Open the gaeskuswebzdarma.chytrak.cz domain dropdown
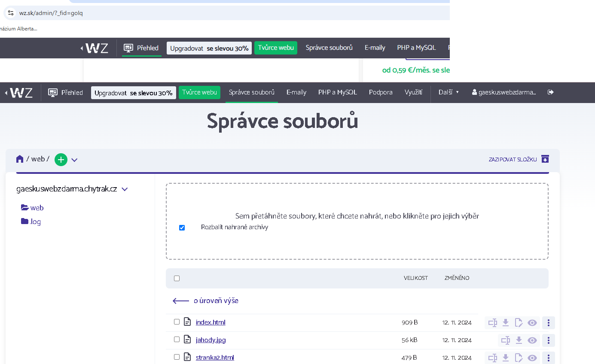 125,189
